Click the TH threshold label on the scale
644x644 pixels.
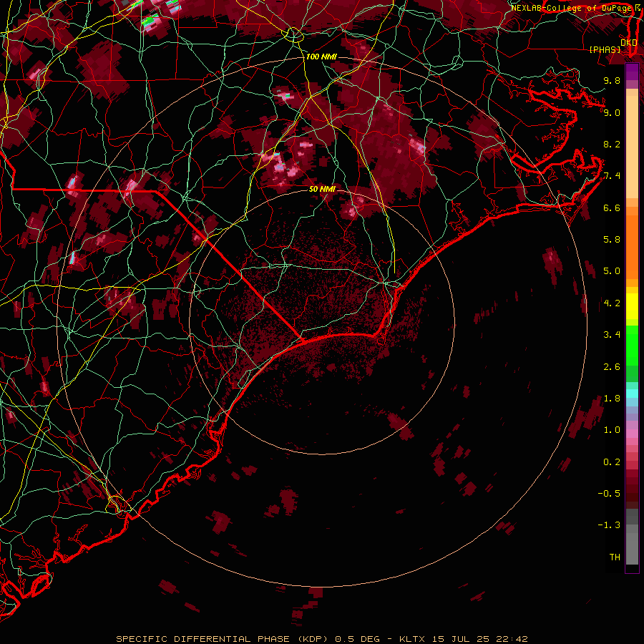tap(615, 557)
